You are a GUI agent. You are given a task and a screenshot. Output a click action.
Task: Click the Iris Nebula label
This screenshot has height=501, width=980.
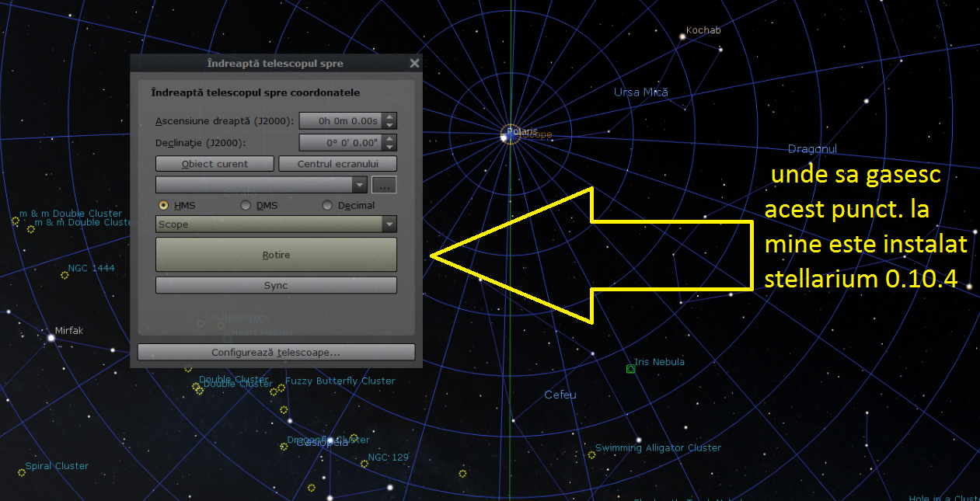coord(659,362)
